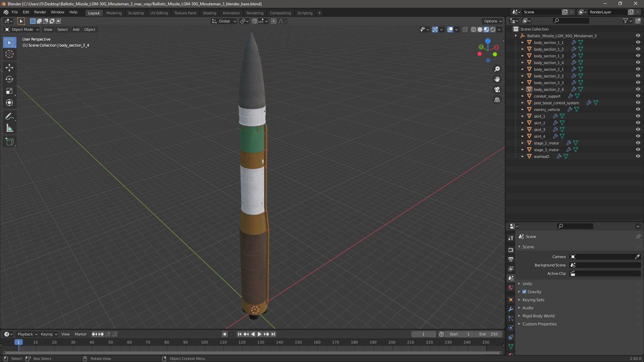Open the Tool properties tab
Screen dimensions: 644x362
[511, 238]
